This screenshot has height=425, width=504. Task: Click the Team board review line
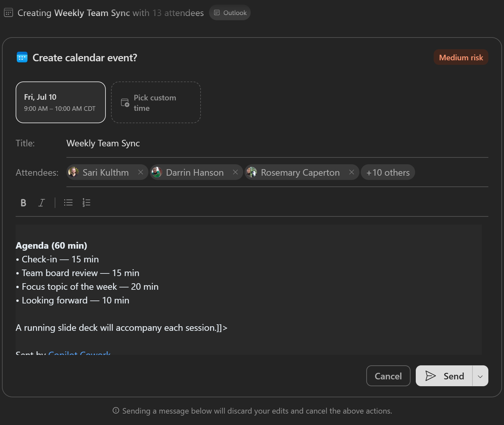click(77, 273)
